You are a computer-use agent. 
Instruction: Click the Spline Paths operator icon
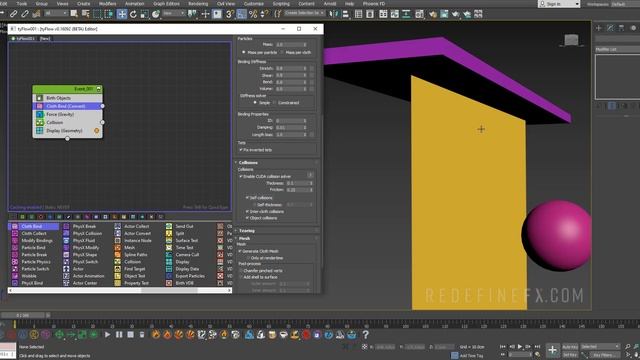coord(118,255)
